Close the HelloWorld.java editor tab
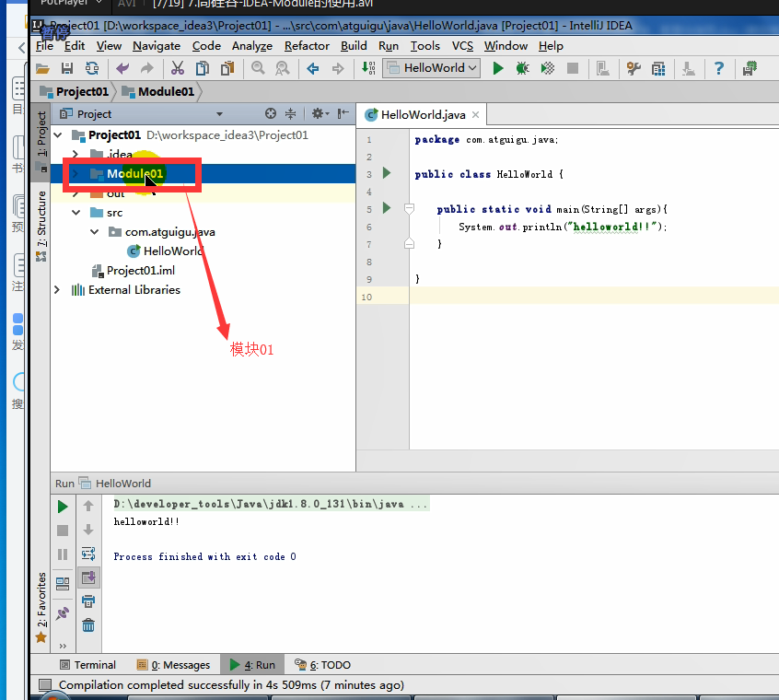This screenshot has width=779, height=700. (x=475, y=115)
